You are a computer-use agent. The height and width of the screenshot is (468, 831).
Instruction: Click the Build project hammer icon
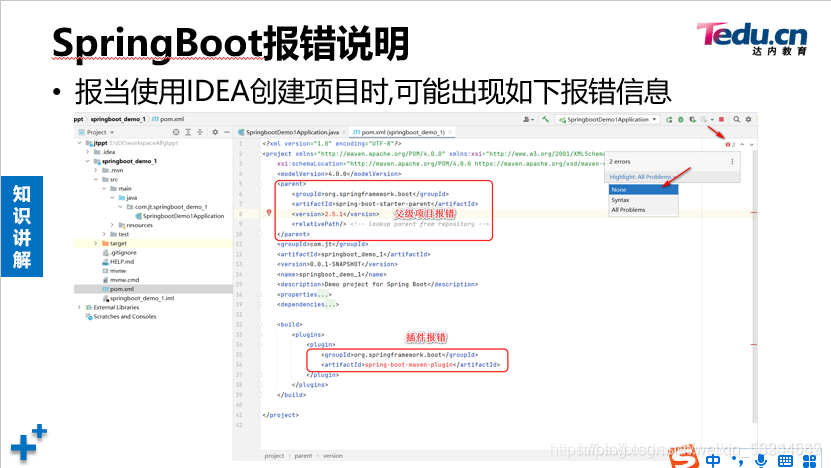(x=545, y=120)
